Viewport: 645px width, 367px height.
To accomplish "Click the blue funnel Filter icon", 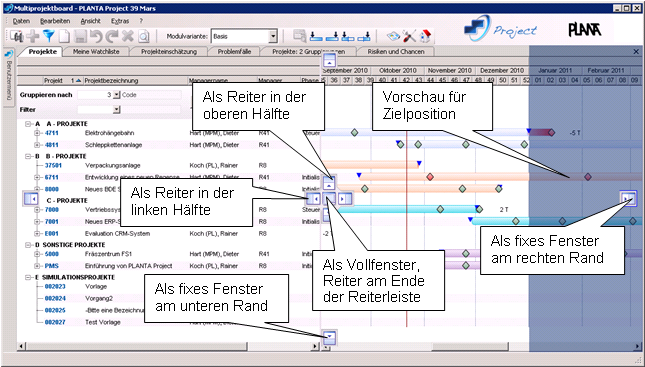I will (49, 36).
